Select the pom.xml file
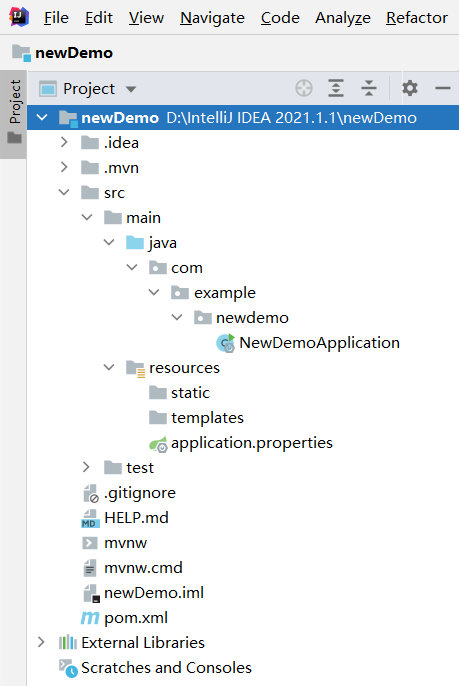 click(136, 618)
